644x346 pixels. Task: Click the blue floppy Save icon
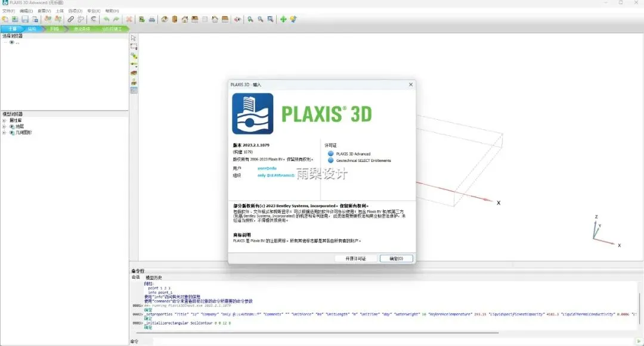click(25, 19)
